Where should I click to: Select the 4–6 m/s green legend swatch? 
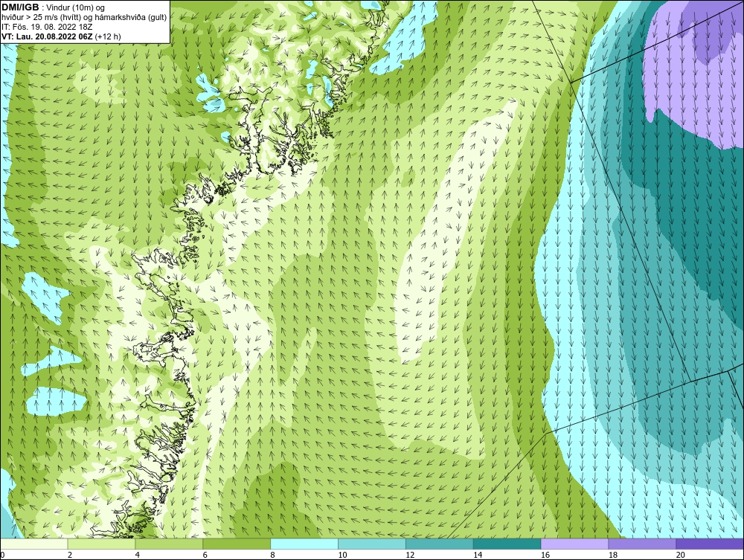coord(169,544)
